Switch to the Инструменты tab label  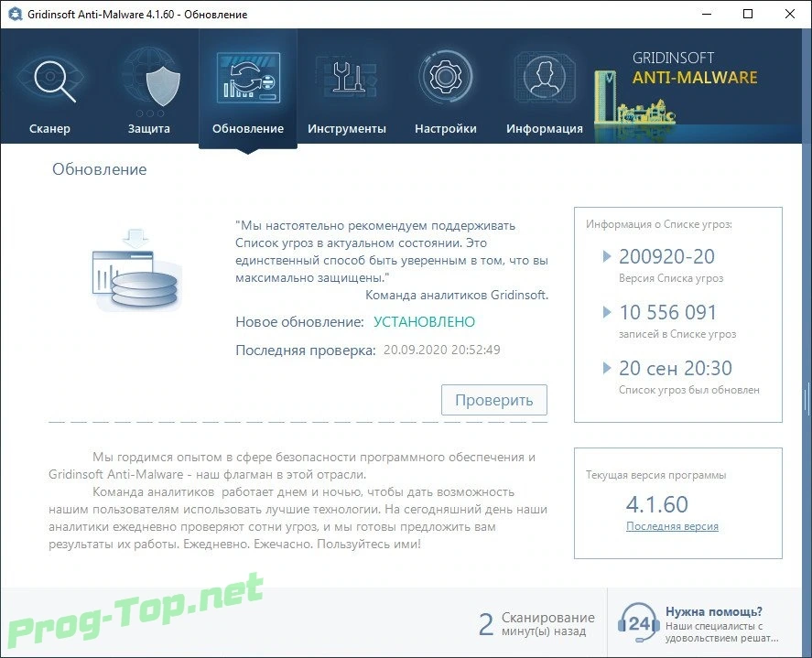347,128
